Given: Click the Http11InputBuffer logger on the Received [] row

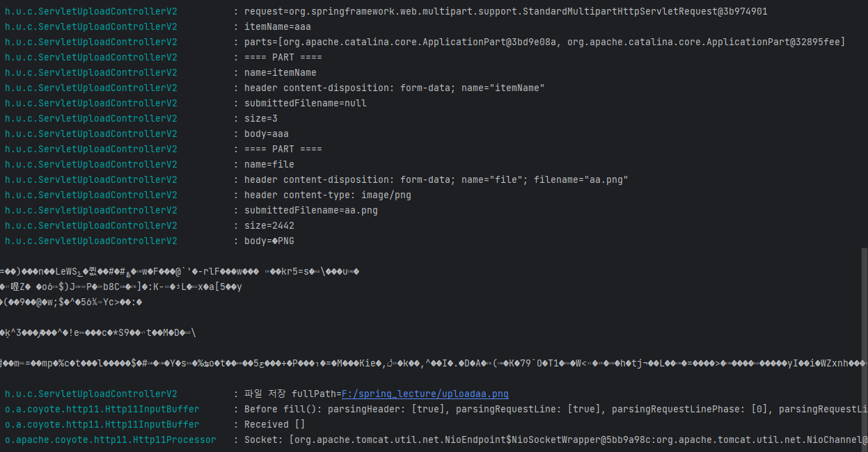Looking at the screenshot, I should pos(102,424).
